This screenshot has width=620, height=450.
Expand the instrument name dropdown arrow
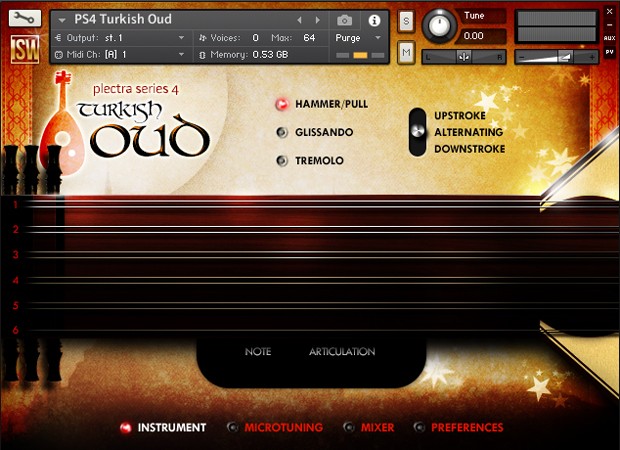point(62,20)
